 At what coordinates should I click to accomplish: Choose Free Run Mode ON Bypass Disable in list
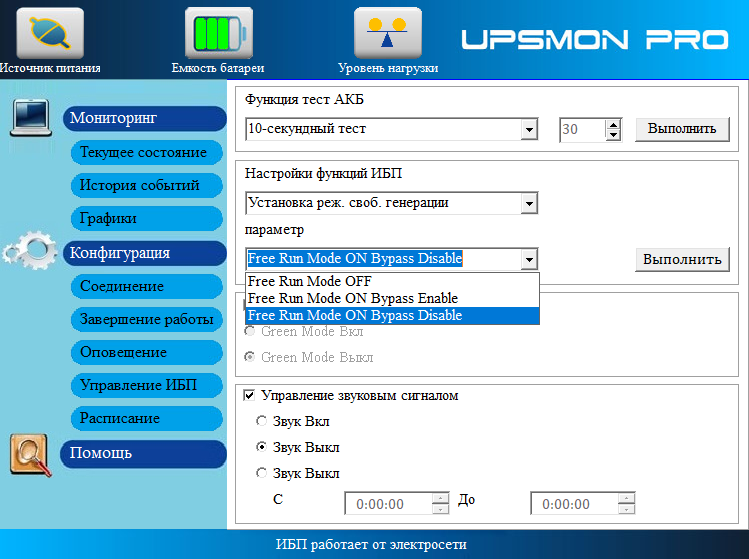click(392, 315)
